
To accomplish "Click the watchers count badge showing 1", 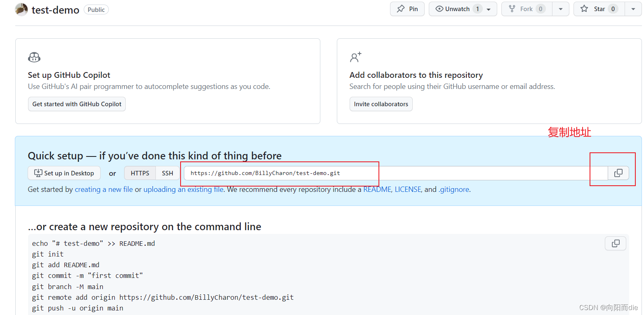I will click(x=477, y=9).
